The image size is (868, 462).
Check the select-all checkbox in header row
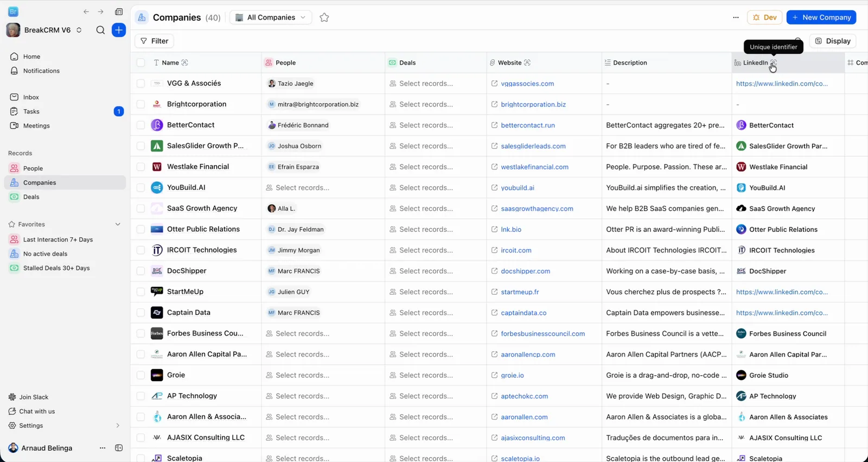tap(141, 63)
